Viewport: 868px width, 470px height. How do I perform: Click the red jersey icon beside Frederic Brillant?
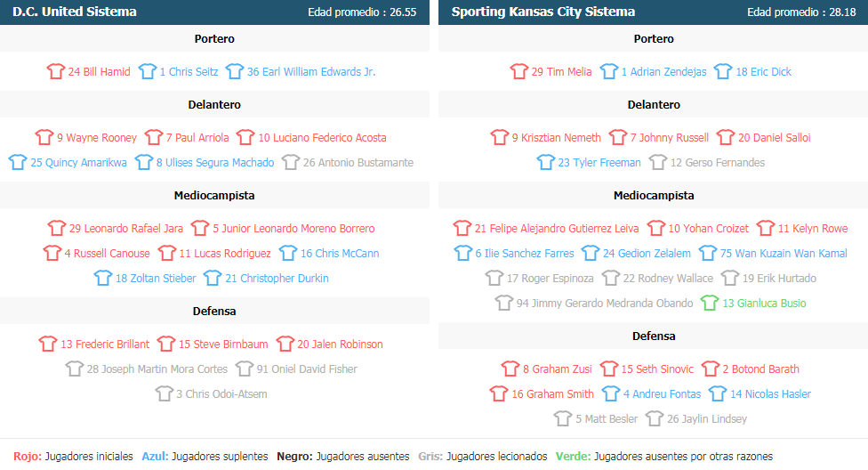48,344
